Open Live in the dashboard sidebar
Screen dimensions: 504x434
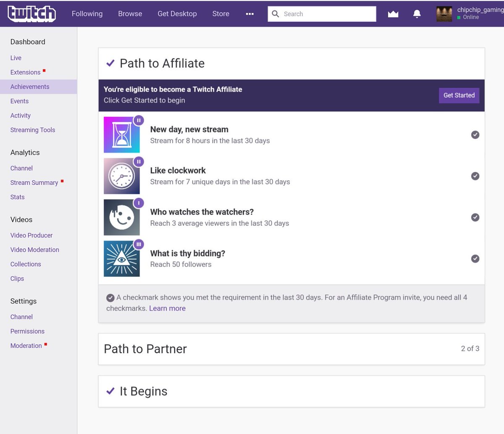coord(16,58)
